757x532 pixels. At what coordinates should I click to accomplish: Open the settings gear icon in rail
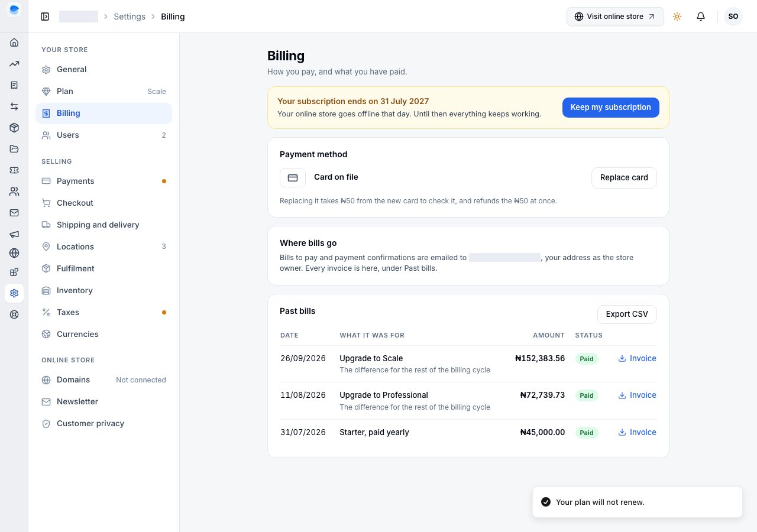(14, 293)
